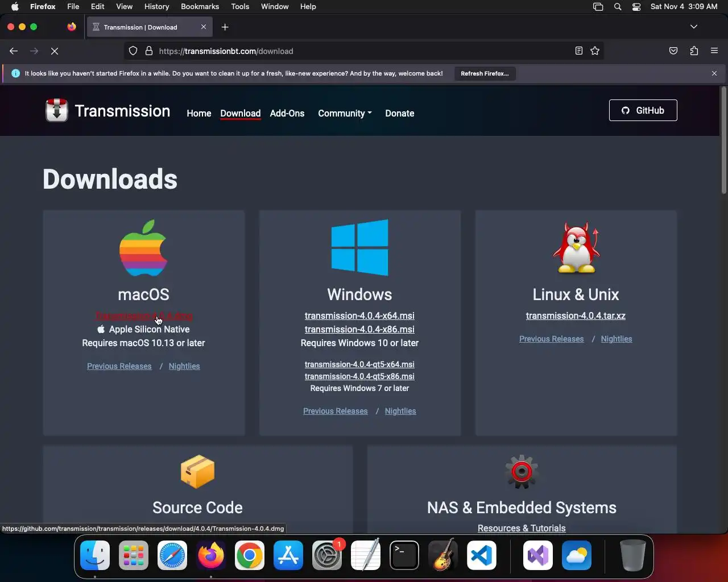Stop page loading with the X button
728x582 pixels.
(x=55, y=51)
